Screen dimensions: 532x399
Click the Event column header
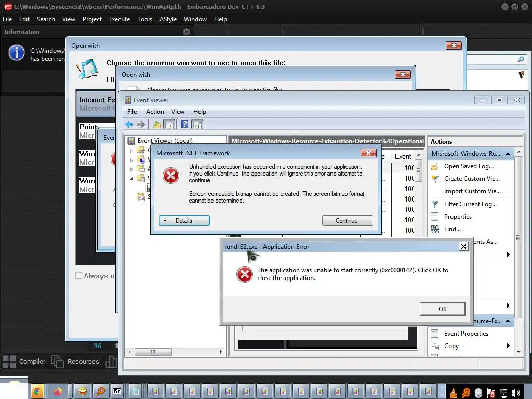tap(403, 156)
